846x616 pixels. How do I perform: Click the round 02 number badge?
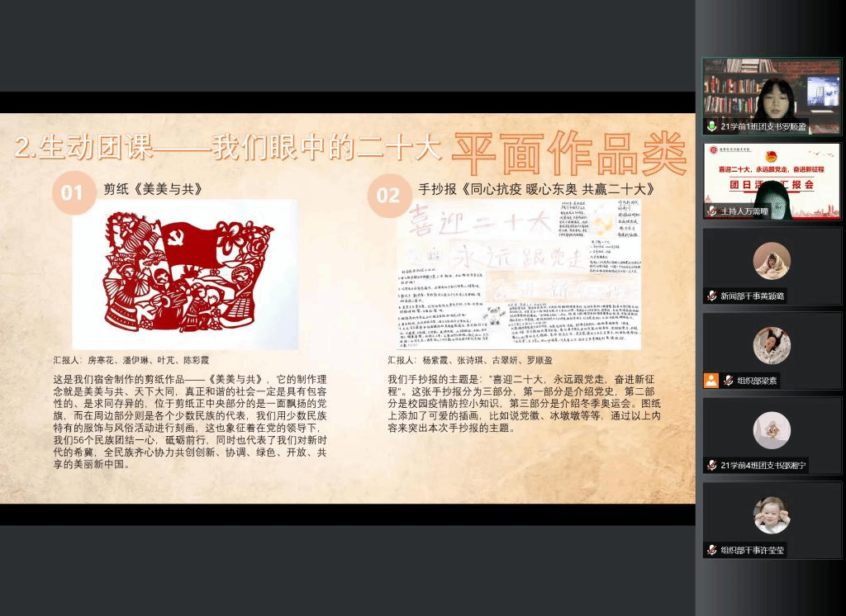pos(387,196)
